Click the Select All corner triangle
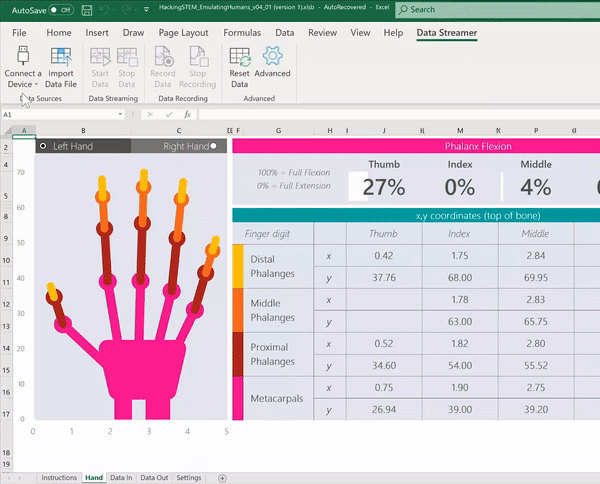 click(7, 131)
